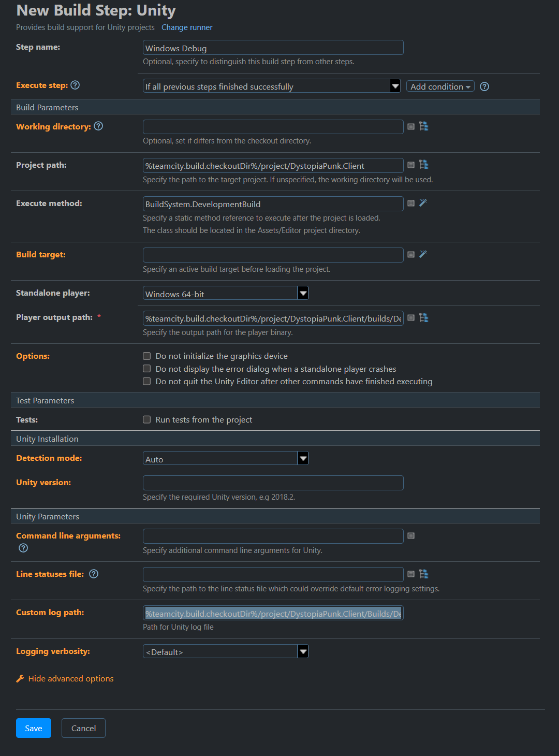559x756 pixels.
Task: Show help for Execute step label
Action: tap(75, 85)
